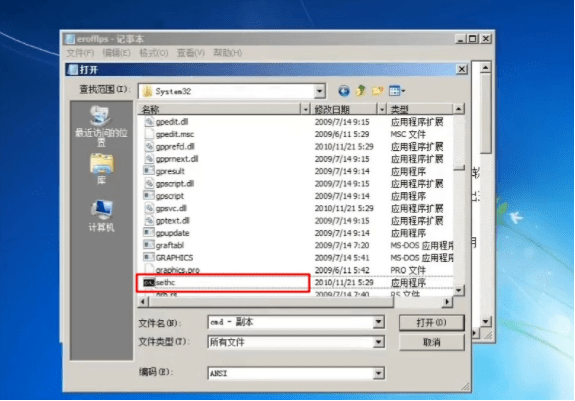Create a new folder via toolbar icon
Viewport: 575px width, 401px height.
coord(378,90)
